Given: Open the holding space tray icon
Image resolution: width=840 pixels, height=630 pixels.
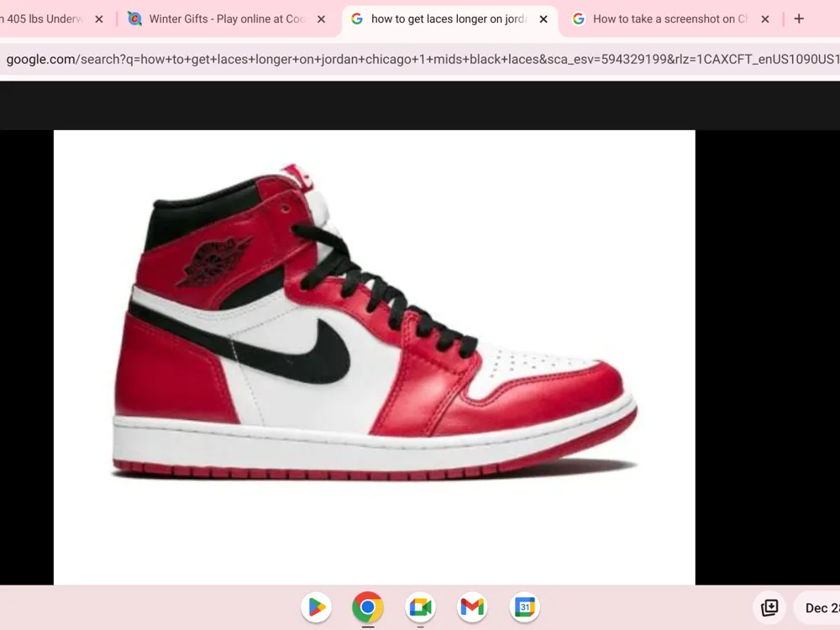Looking at the screenshot, I should [769, 607].
